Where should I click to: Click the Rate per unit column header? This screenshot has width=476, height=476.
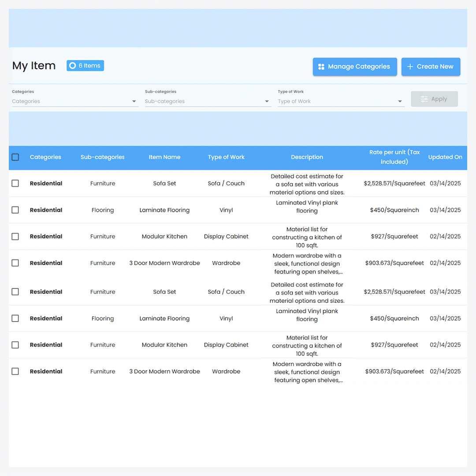click(394, 157)
